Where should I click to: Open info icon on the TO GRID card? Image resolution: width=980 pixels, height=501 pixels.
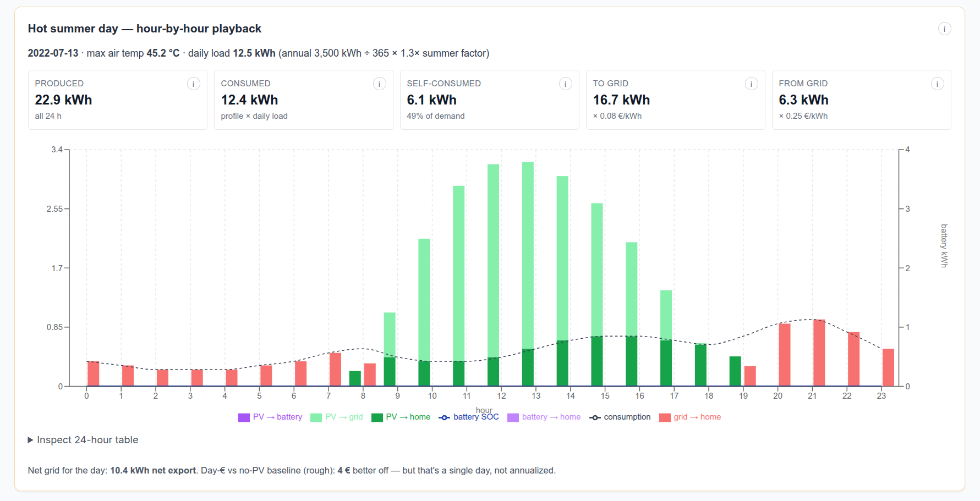[751, 84]
